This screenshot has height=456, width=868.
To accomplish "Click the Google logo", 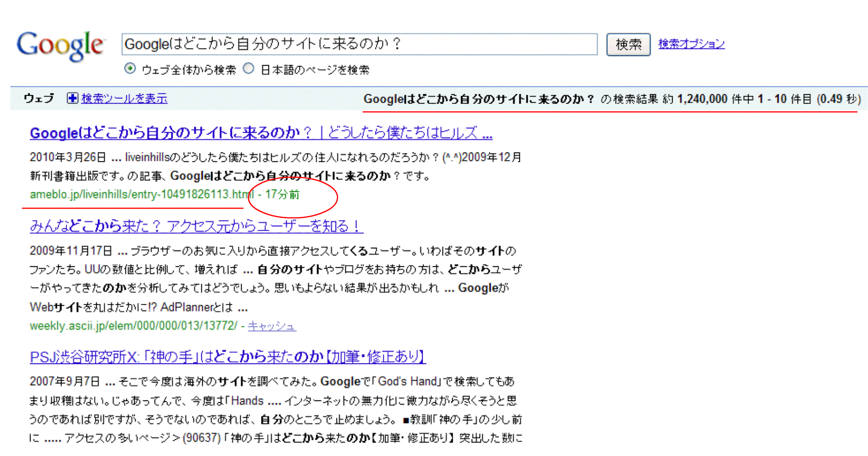I will [x=60, y=45].
